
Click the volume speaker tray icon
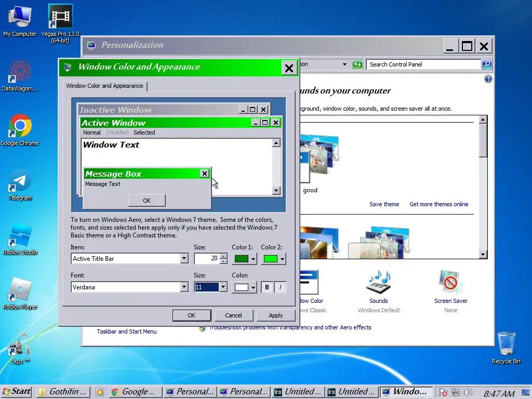[x=468, y=393]
